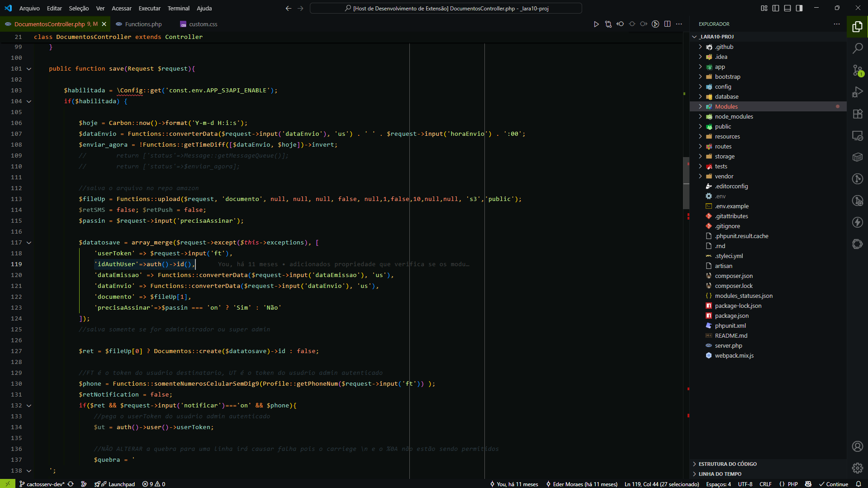Open composer.json in the explorer
This screenshot has width=868, height=488.
point(734,276)
